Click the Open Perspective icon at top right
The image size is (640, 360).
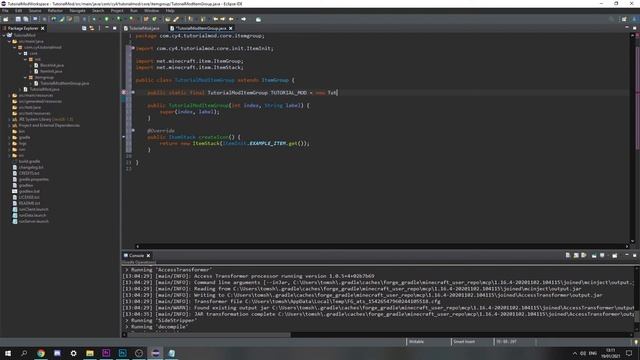tap(624, 19)
